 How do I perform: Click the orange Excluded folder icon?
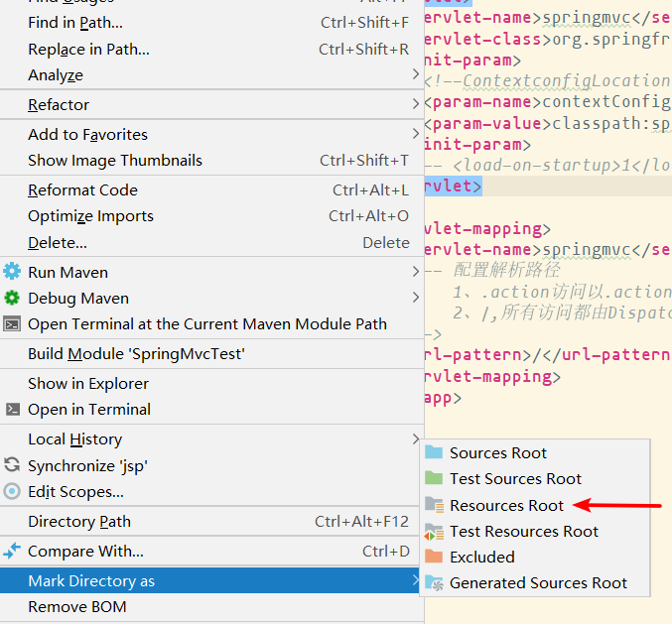tap(434, 557)
